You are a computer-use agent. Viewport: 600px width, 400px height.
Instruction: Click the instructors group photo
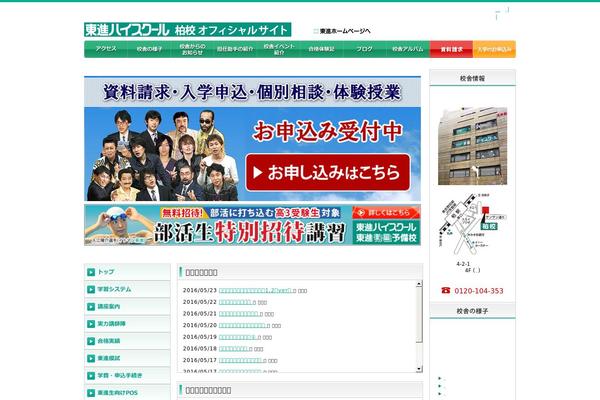click(163, 155)
